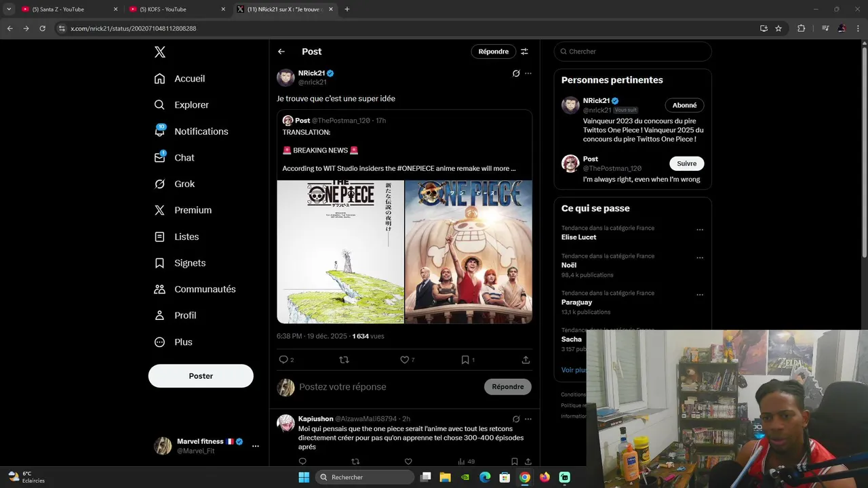This screenshot has width=868, height=488.
Task: Open more options for Paraguay trend
Action: point(700,295)
